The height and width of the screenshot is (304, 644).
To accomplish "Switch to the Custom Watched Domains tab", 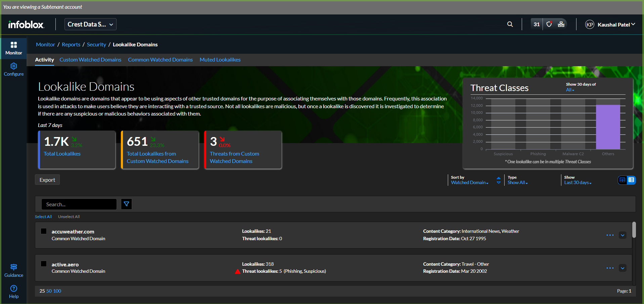I will (x=90, y=60).
